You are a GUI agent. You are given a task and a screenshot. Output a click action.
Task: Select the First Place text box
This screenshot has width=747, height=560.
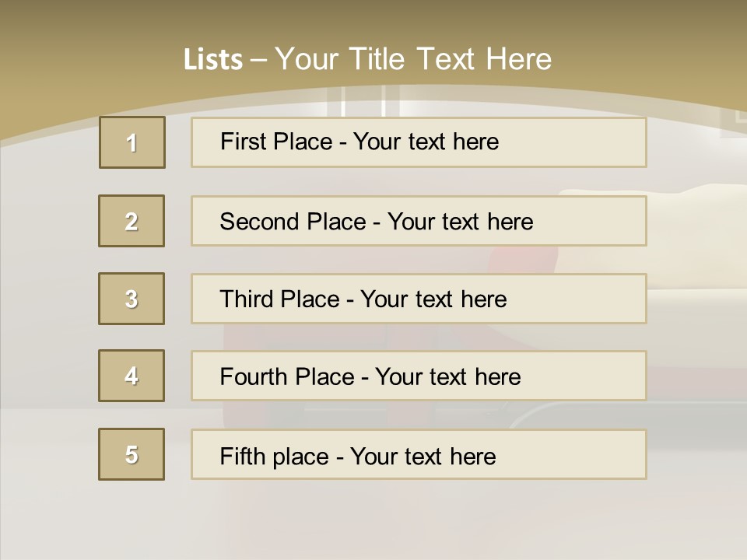pos(419,142)
